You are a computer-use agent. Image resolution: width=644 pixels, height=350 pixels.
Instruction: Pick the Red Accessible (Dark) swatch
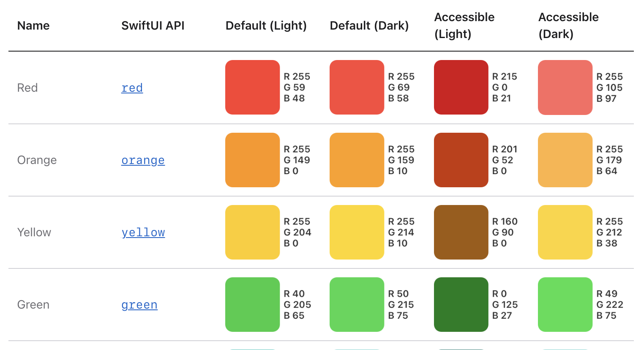point(565,87)
